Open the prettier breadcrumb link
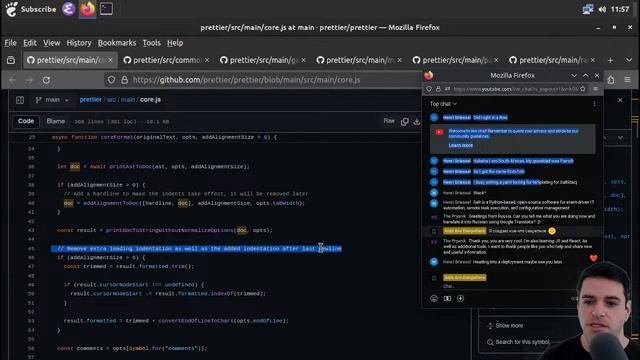Screen dimensions: 640x360 tap(91, 100)
